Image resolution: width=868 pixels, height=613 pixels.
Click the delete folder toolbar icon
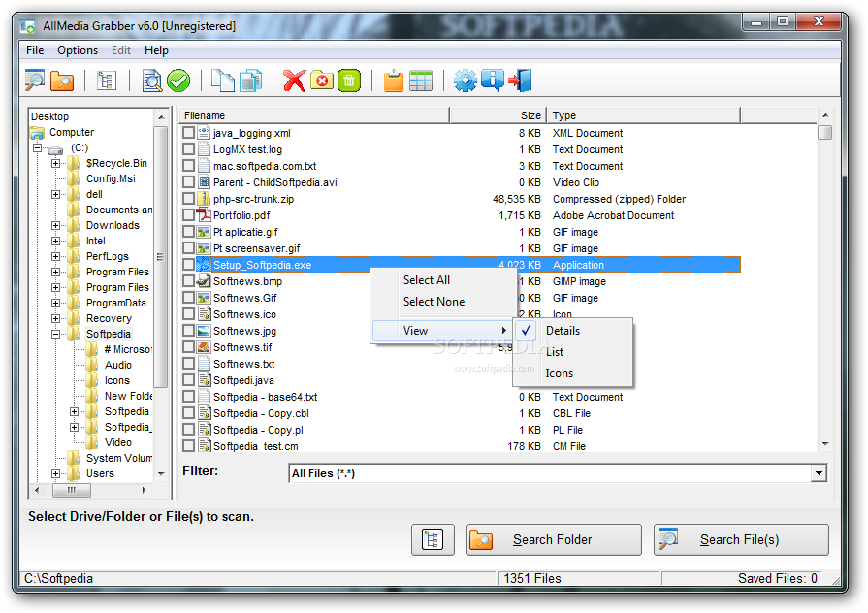point(322,81)
